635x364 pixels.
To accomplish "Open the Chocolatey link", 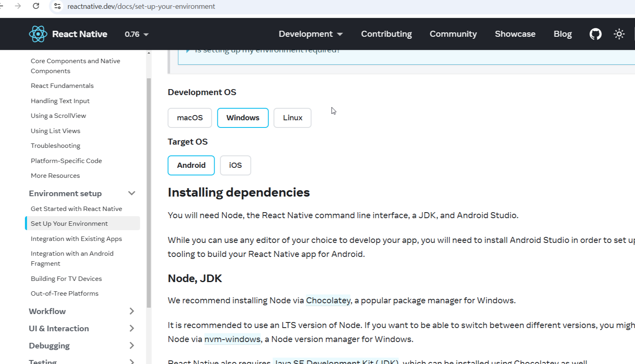I will click(x=328, y=300).
